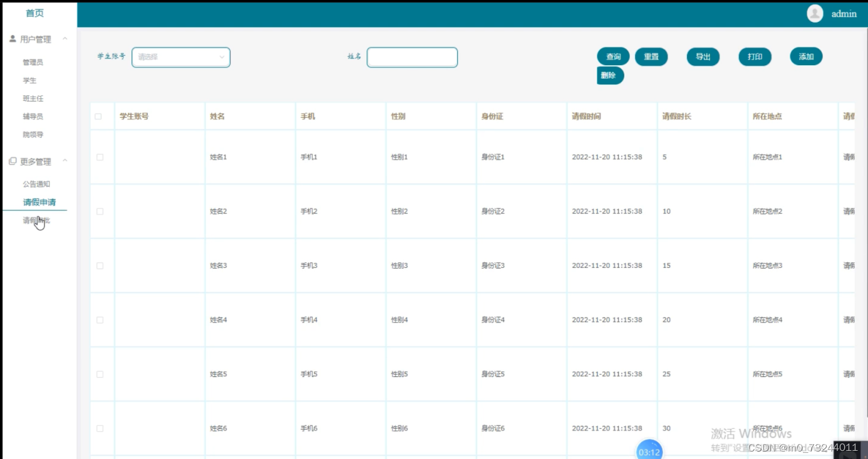The height and width of the screenshot is (459, 868).
Task: Open the admin user menu
Action: (x=844, y=14)
